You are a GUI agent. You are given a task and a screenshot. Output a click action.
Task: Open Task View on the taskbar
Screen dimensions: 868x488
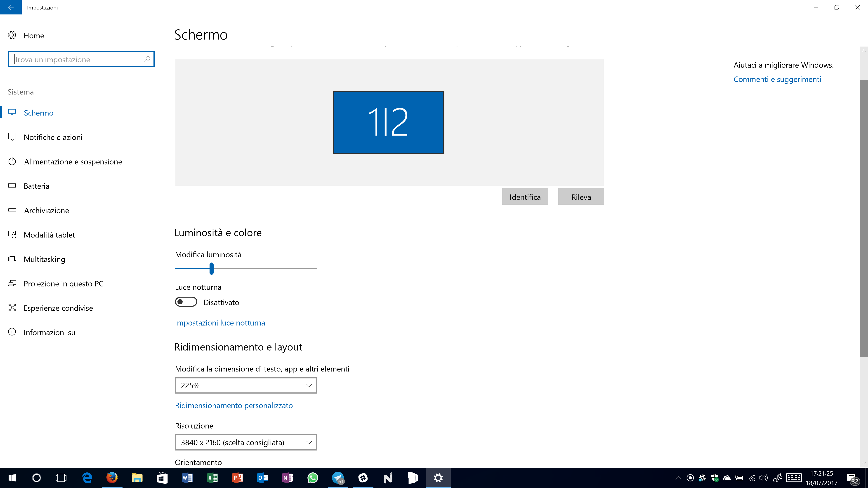[x=61, y=478]
